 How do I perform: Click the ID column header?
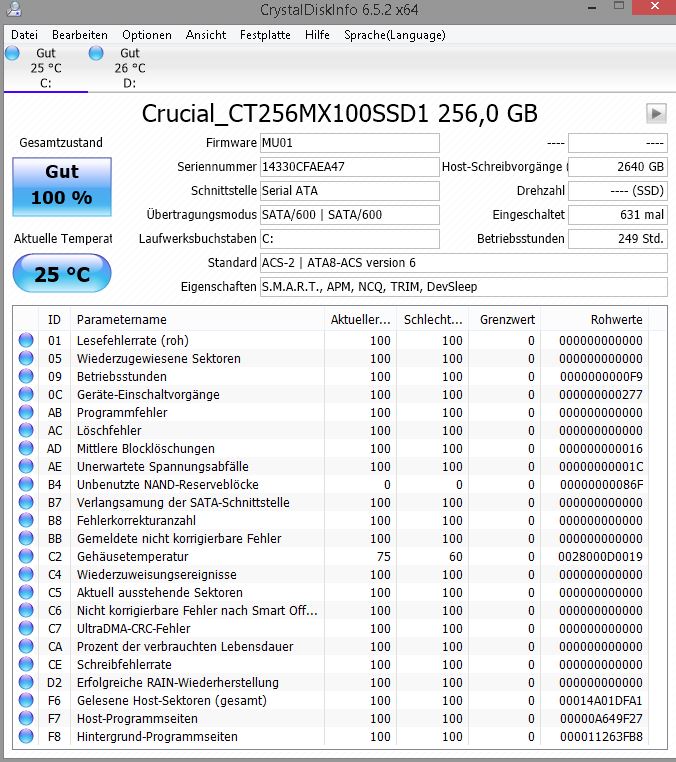coord(54,319)
